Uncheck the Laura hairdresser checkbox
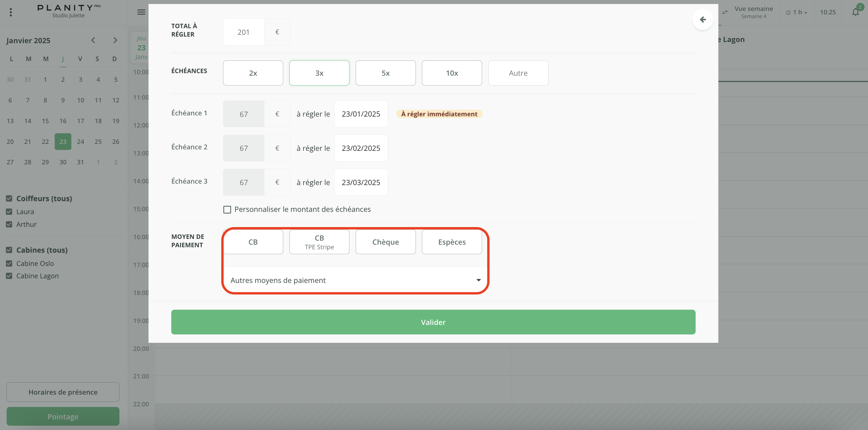Screen dimensions: 868x430 pos(9,212)
